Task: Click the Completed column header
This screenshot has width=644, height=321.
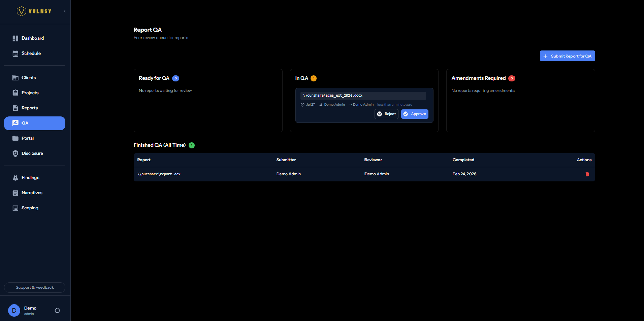Action: [x=463, y=160]
